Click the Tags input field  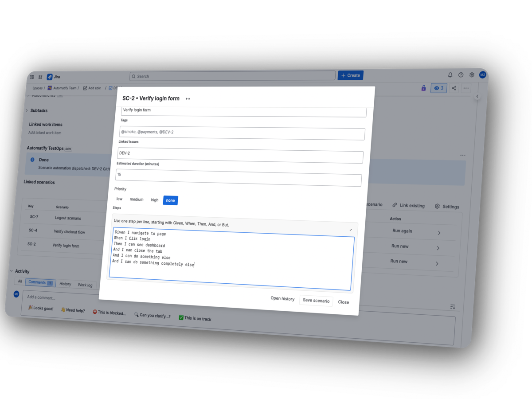(x=242, y=133)
